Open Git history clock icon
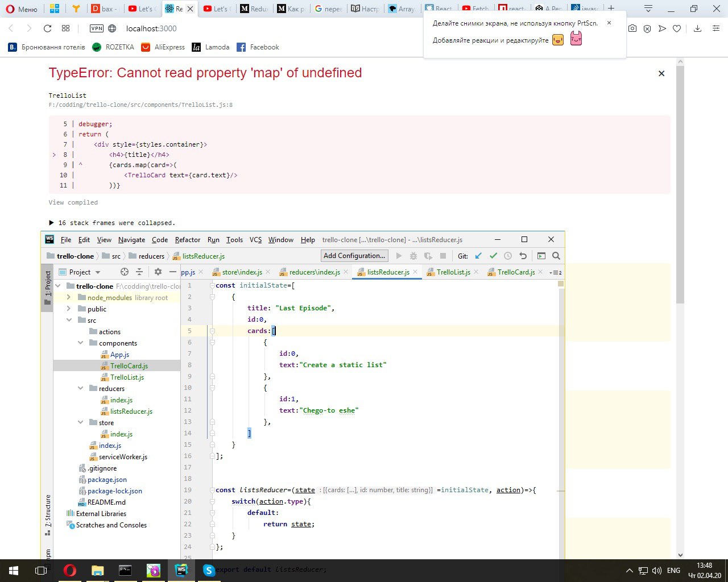Screen dimensions: 728x582 coord(508,256)
